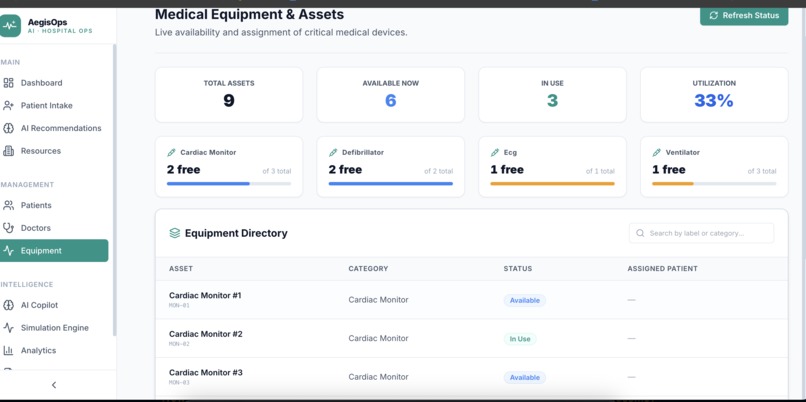
Task: Collapse the sidebar with the chevron arrow
Action: point(54,385)
